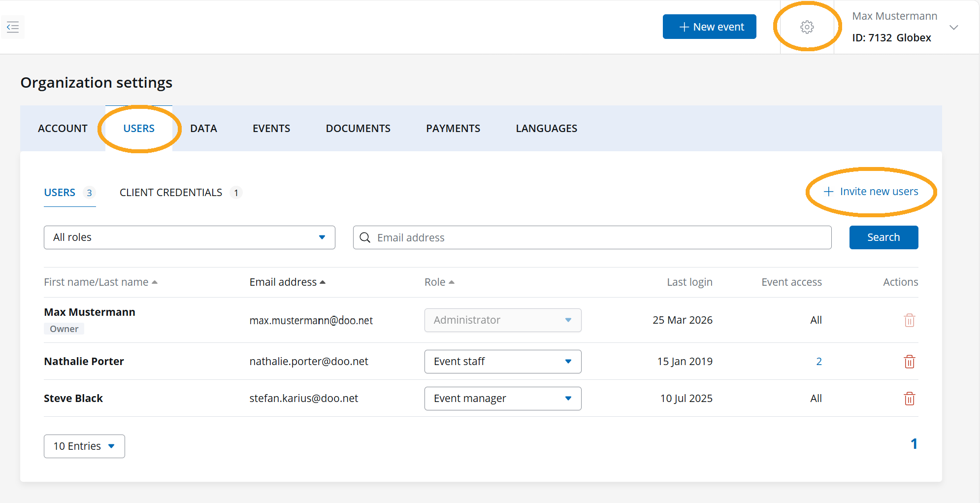Delete Nathalie Porter using trash icon
Image resolution: width=980 pixels, height=503 pixels.
point(909,362)
